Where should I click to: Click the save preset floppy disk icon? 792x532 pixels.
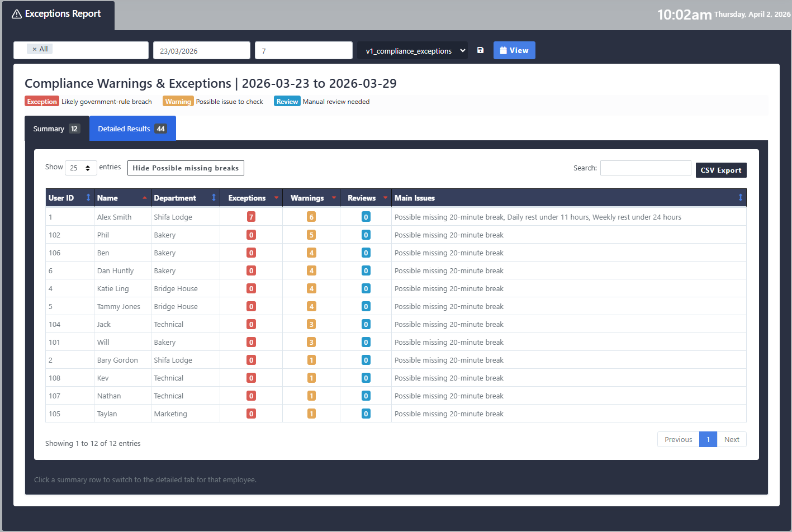480,50
